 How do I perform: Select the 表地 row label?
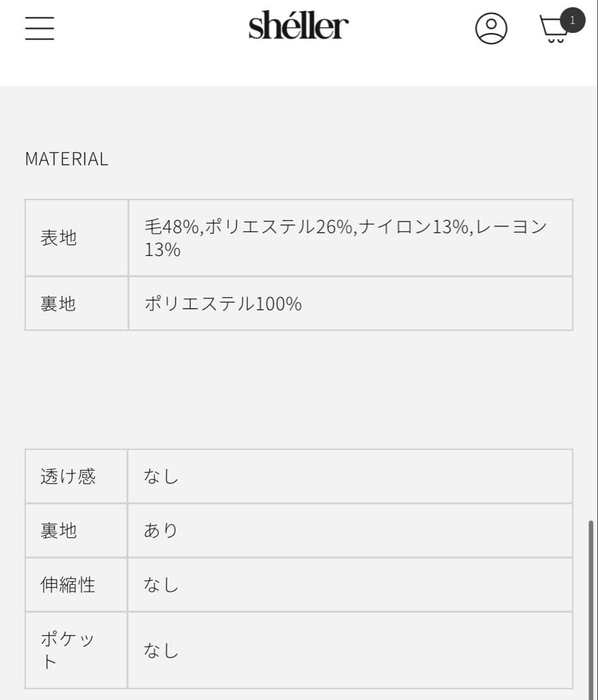coord(59,238)
